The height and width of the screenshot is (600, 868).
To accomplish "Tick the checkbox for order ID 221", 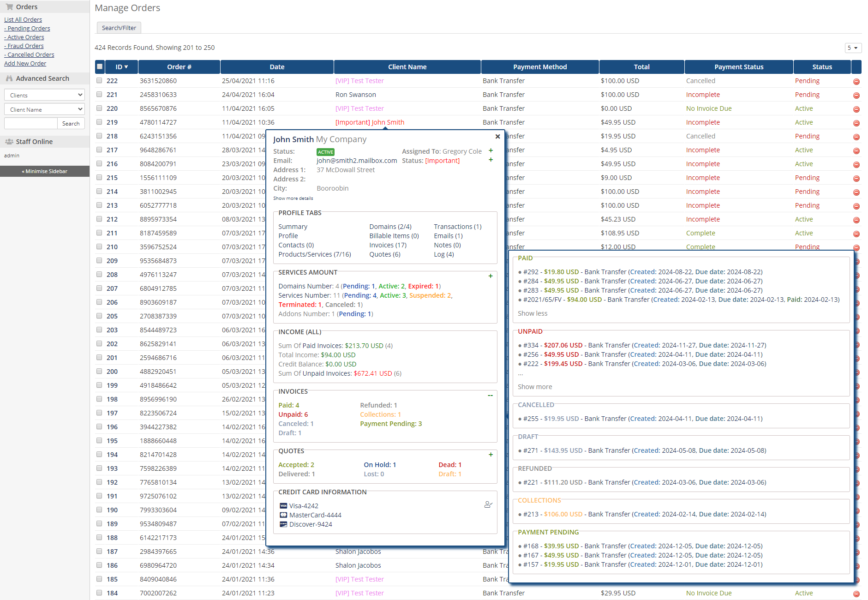I will click(99, 94).
